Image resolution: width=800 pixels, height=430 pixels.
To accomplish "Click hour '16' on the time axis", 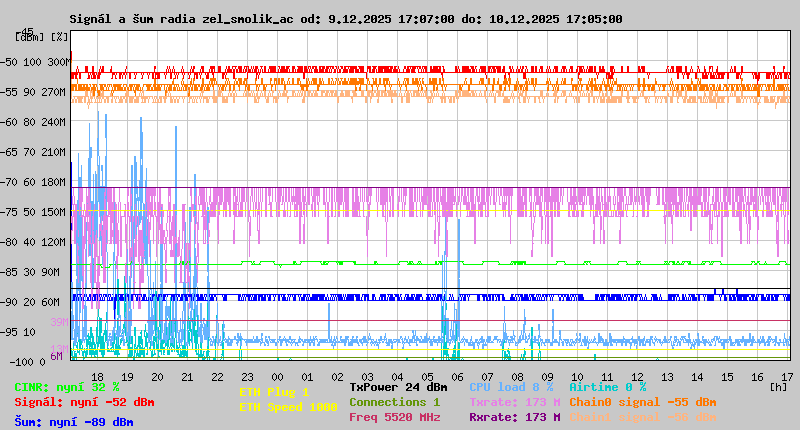I will 758,377.
